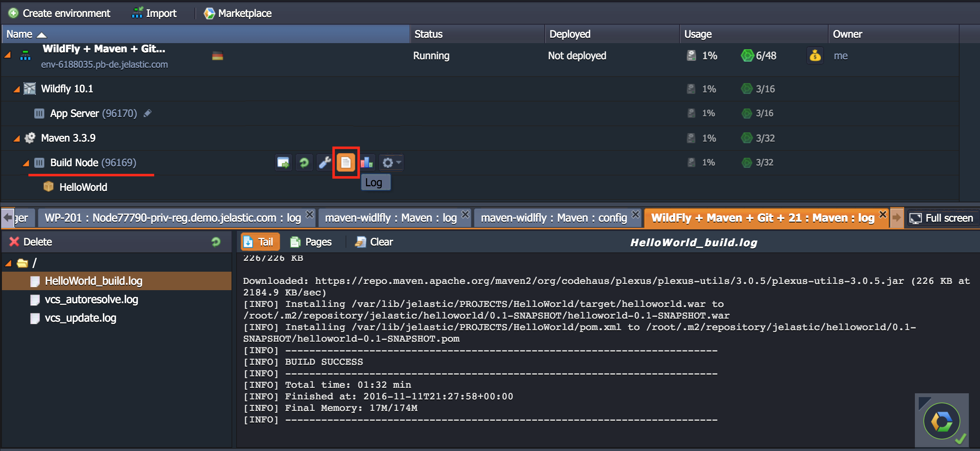Image resolution: width=980 pixels, height=451 pixels.
Task: Toggle Tail mode for the log
Action: tap(260, 242)
